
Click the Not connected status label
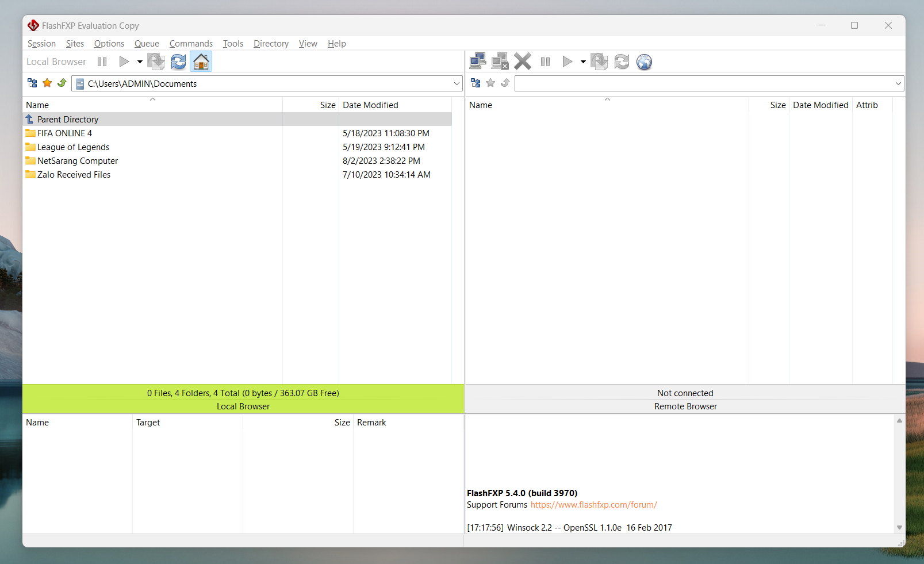685,393
